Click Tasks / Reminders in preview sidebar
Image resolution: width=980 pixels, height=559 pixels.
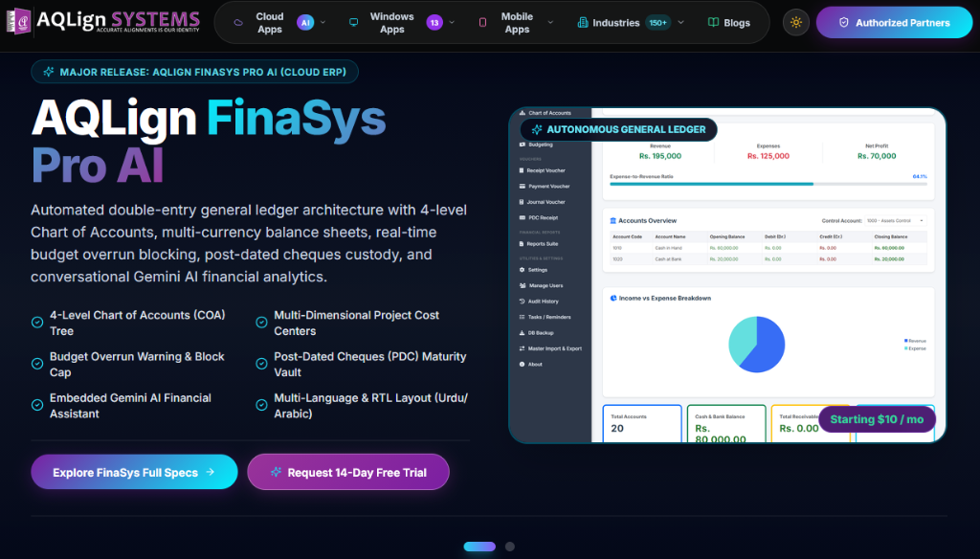[545, 317]
